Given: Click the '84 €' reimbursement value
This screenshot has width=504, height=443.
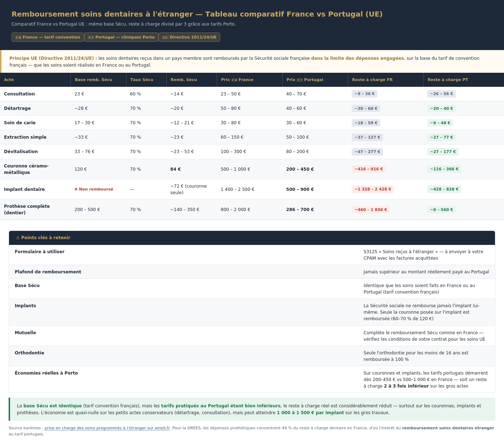Looking at the screenshot, I should [176, 169].
